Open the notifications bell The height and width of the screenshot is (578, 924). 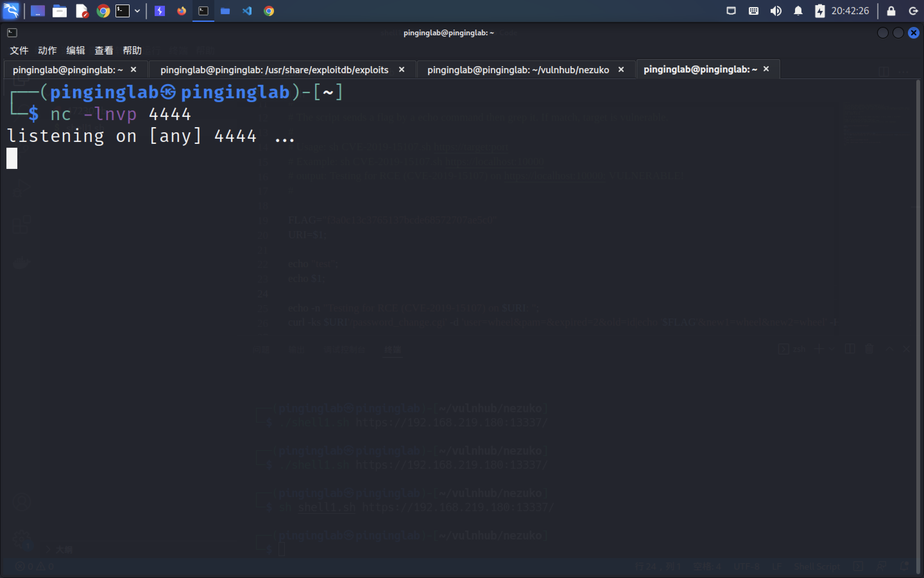798,11
